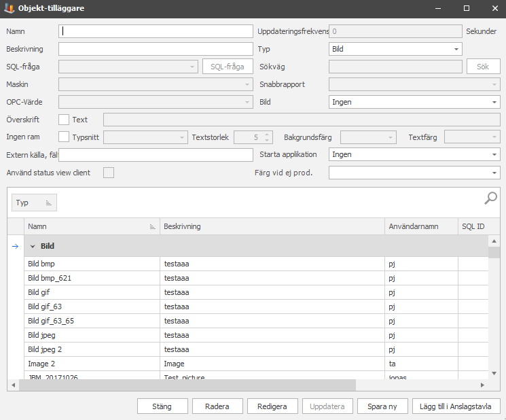Click the Beskrivning input field
Screen dimensions: 506x420
click(156, 49)
